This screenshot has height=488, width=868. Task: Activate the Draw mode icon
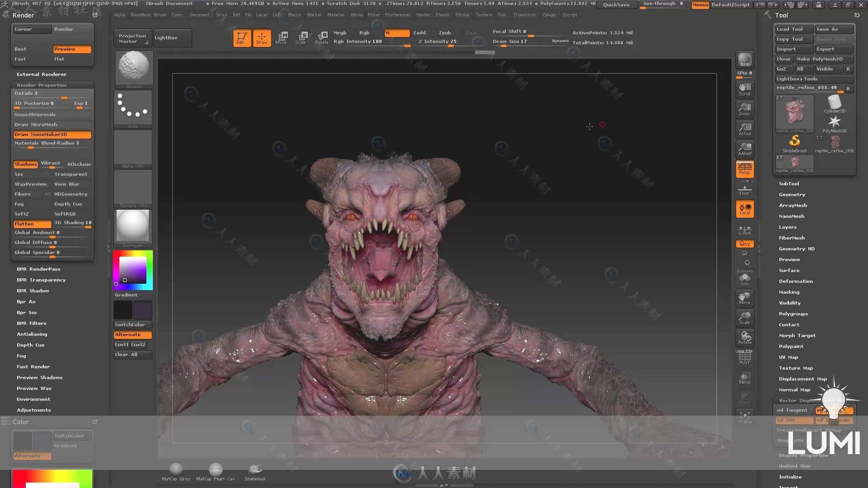click(x=262, y=38)
